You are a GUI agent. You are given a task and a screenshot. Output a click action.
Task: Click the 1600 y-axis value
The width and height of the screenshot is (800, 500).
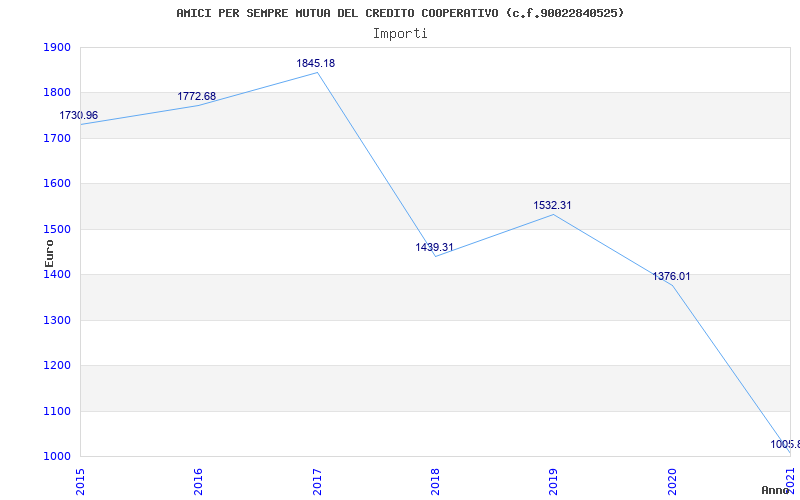(57, 184)
